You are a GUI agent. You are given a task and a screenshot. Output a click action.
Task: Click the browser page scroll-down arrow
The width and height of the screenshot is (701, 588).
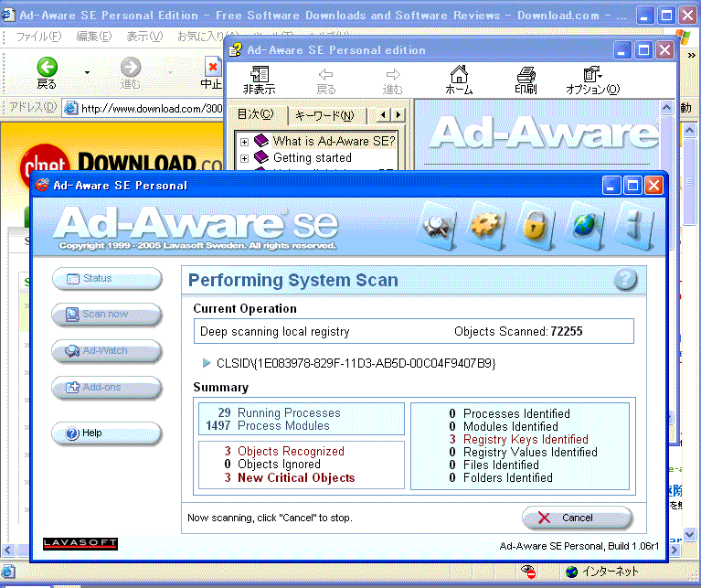coord(689,533)
